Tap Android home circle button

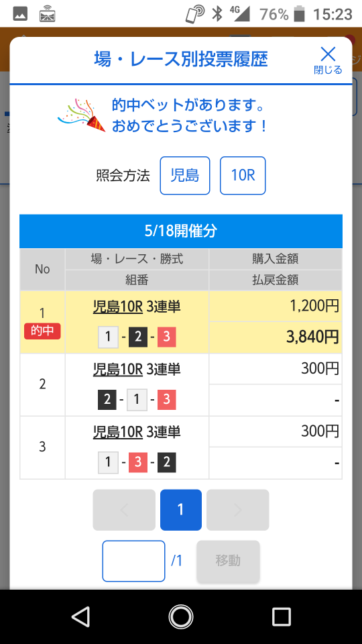[x=180, y=616]
